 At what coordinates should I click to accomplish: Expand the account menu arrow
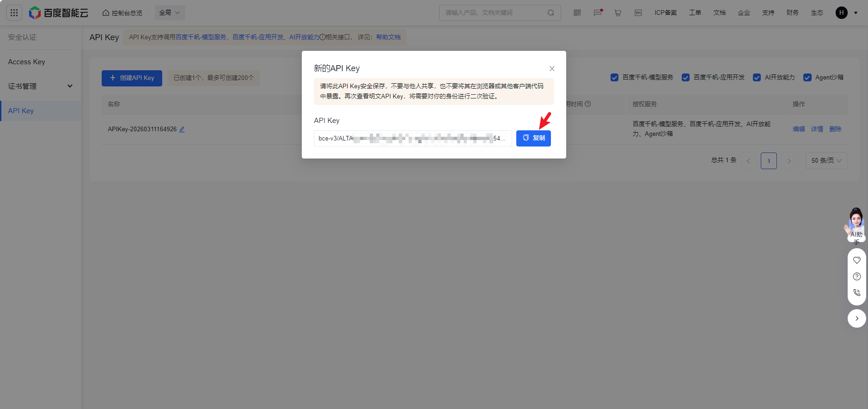coord(856,13)
